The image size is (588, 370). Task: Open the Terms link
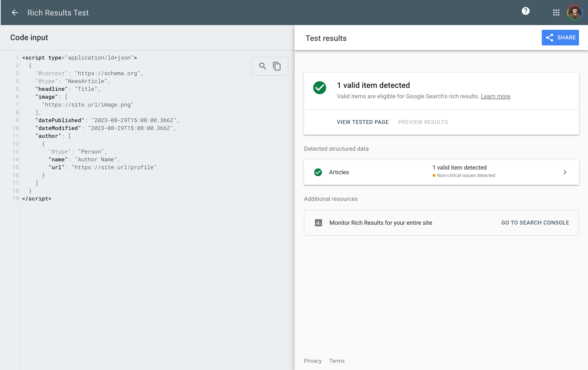[x=337, y=361]
